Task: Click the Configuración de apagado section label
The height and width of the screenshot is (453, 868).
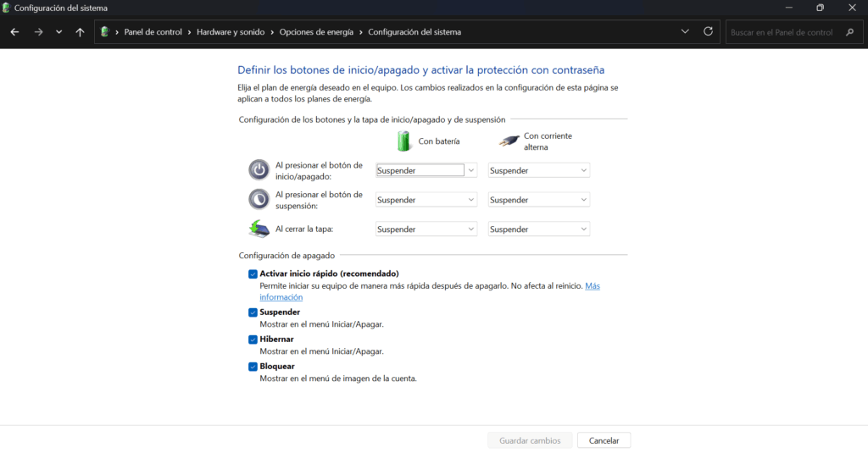Action: (x=287, y=256)
